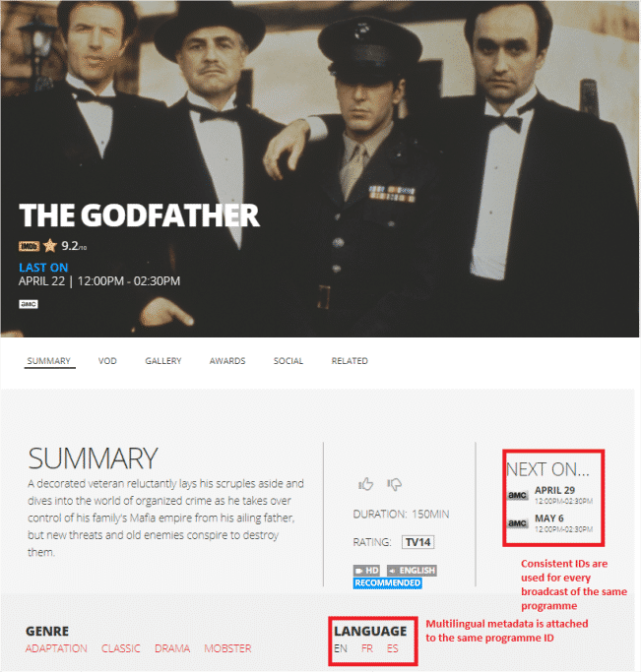Open the VOD tab
This screenshot has width=641, height=672.
point(107,361)
